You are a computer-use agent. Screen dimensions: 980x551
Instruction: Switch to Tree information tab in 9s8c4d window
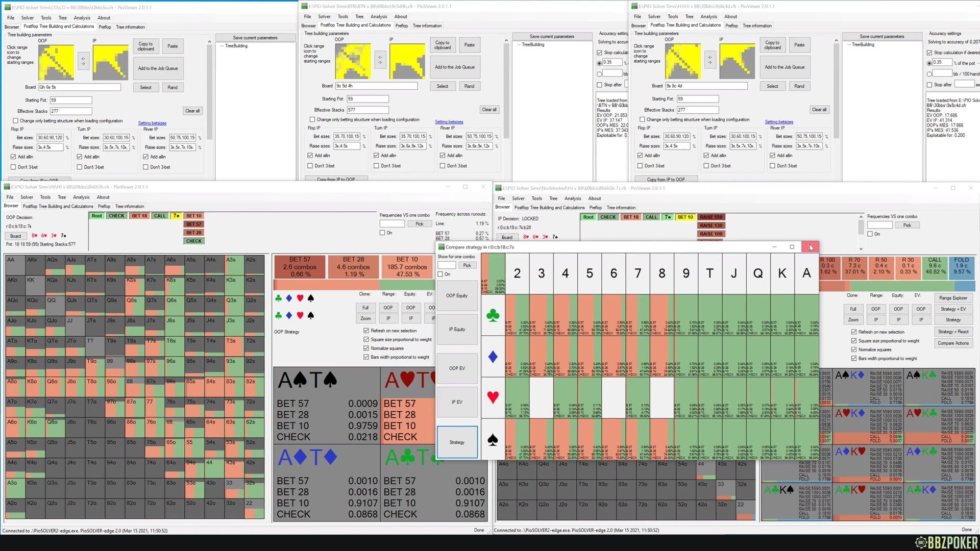tap(757, 26)
